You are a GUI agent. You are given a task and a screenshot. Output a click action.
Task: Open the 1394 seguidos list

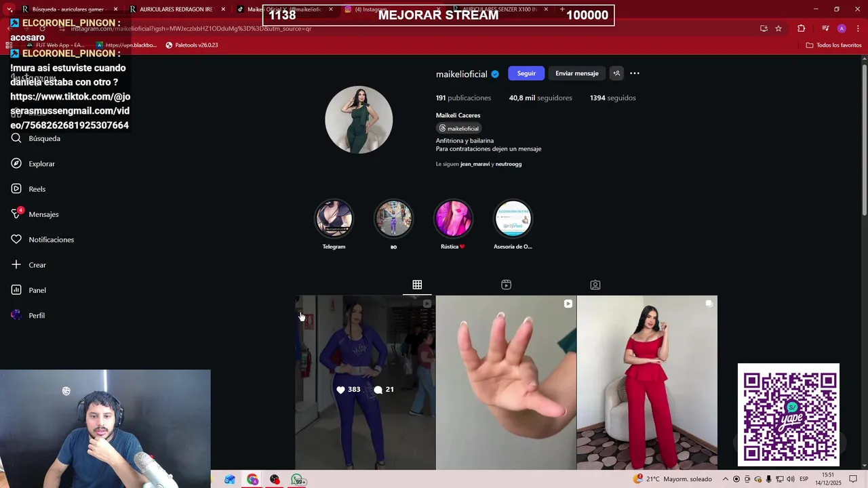click(612, 98)
